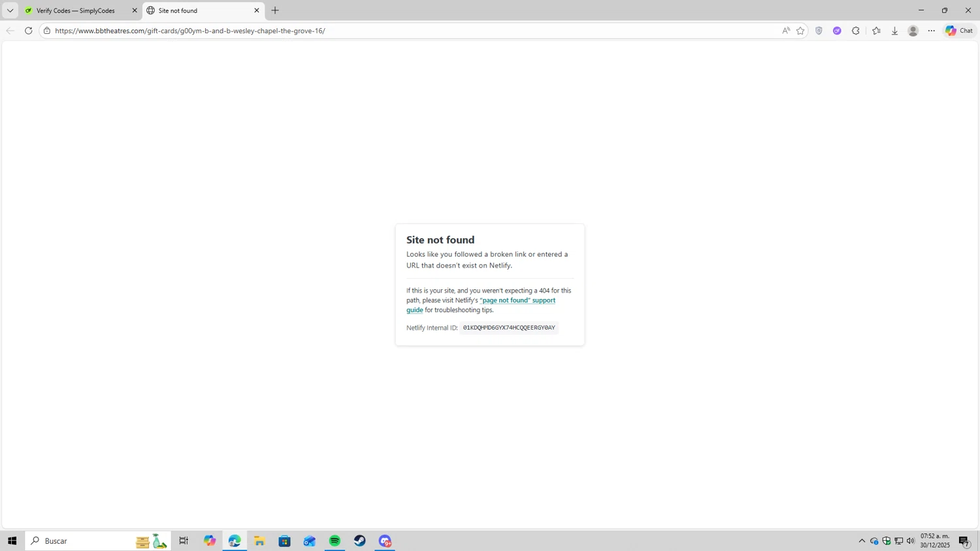Start Read aloud from the address bar
The width and height of the screenshot is (980, 551).
coord(785,31)
